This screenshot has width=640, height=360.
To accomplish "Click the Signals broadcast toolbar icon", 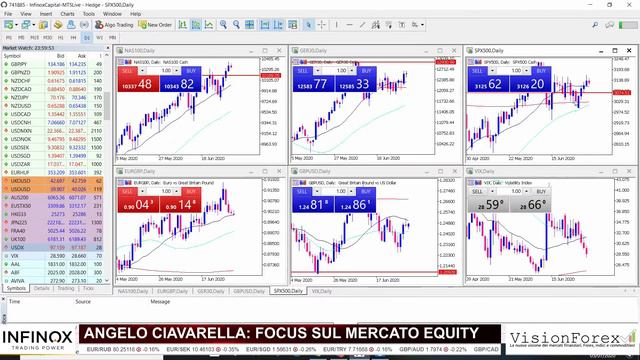I will (x=84, y=25).
